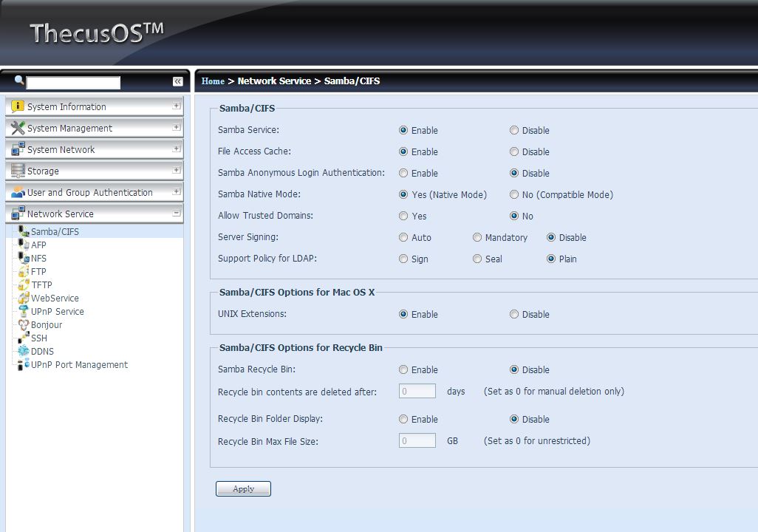Click the SSH icon in sidebar
The height and width of the screenshot is (532, 758).
click(24, 338)
